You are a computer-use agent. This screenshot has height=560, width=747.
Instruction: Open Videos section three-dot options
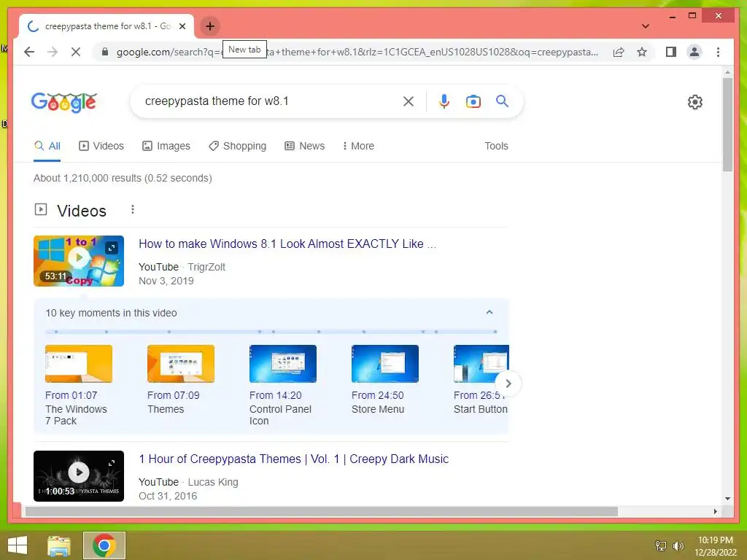tap(133, 209)
